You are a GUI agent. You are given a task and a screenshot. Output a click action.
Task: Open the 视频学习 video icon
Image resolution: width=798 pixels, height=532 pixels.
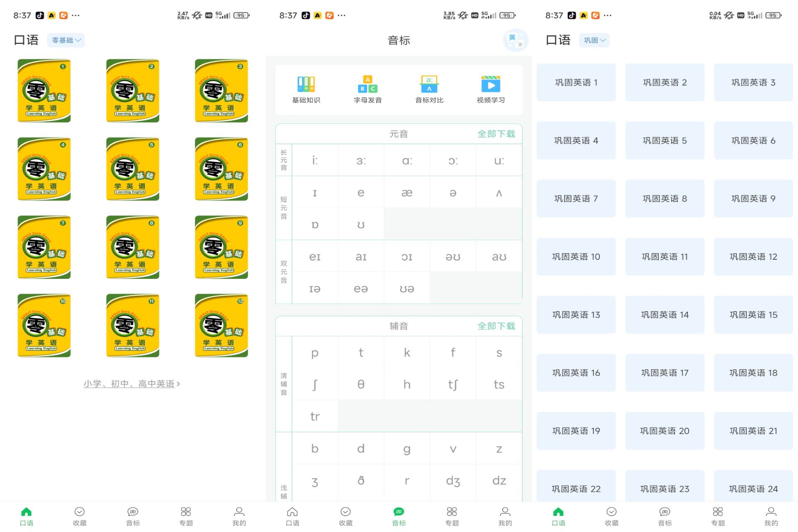pyautogui.click(x=490, y=84)
